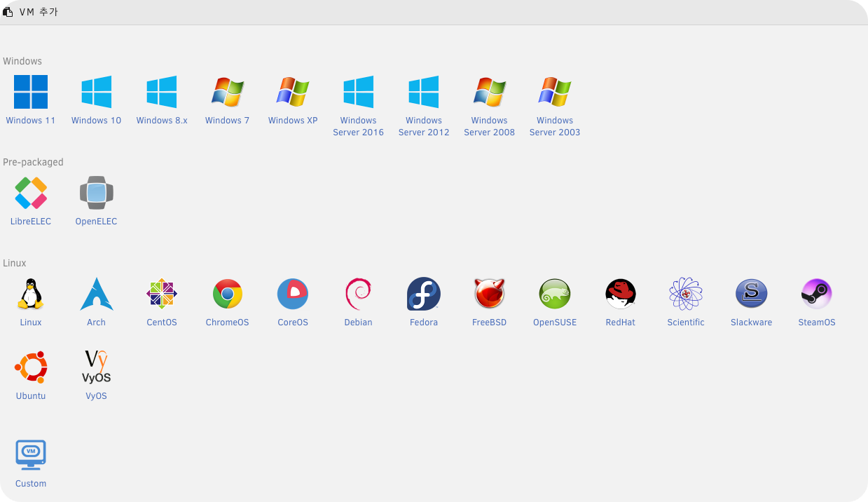The image size is (868, 502).
Task: Pick the VyOS icon
Action: point(96,367)
